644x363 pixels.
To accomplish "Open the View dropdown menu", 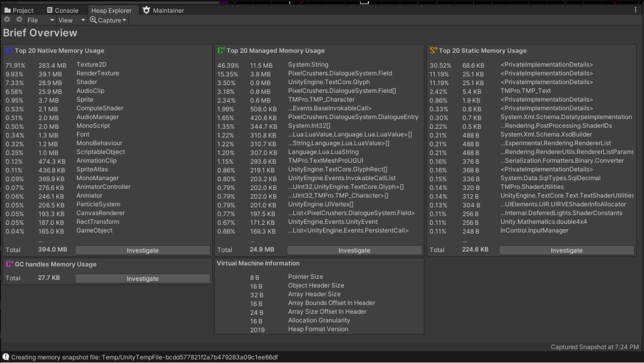I will (72, 20).
